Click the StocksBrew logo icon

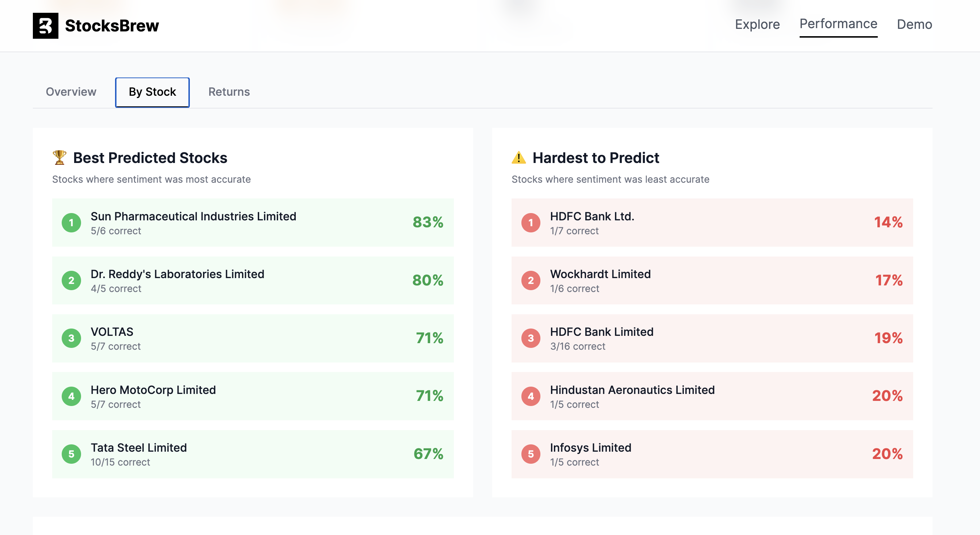[45, 26]
